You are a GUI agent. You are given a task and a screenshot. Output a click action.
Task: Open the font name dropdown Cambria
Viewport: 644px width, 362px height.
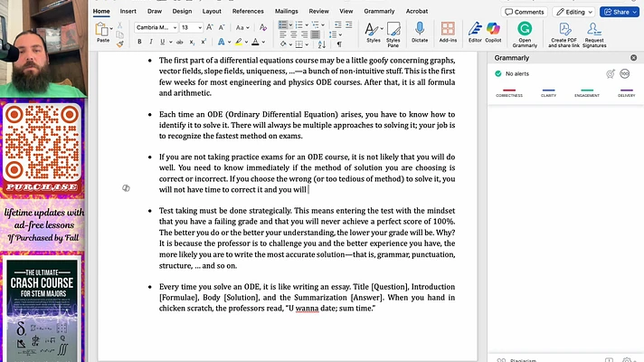156,27
